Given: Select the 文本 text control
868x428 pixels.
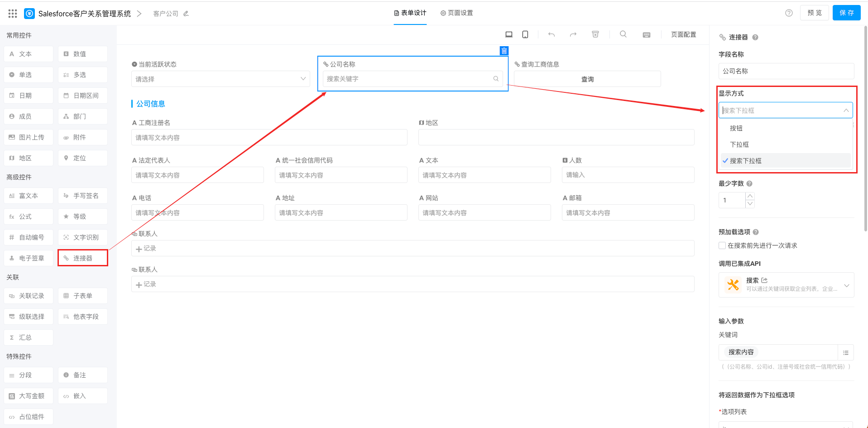Looking at the screenshot, I should pyautogui.click(x=28, y=53).
